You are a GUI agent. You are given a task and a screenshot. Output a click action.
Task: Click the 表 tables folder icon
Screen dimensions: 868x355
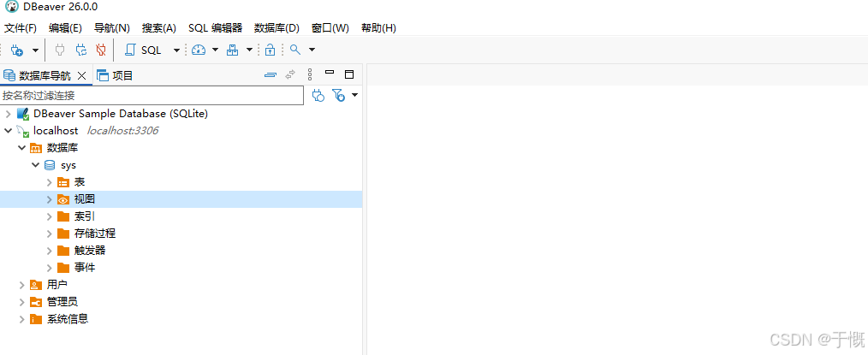point(63,182)
